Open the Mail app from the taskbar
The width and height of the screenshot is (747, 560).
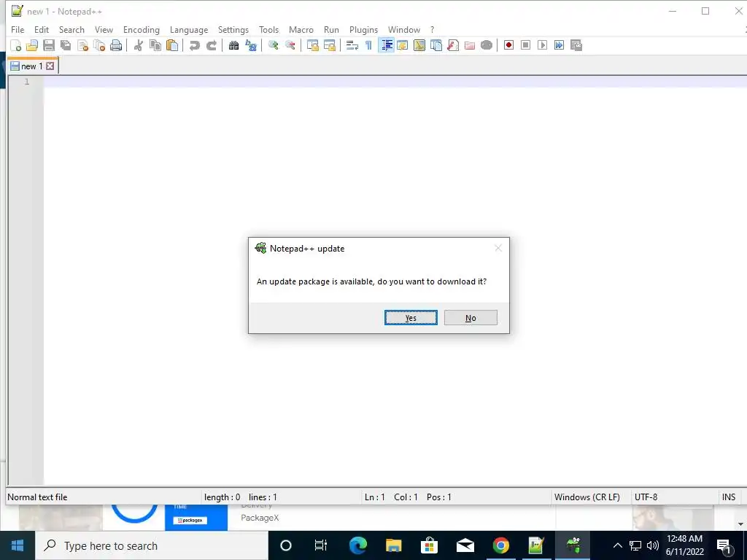(x=465, y=545)
